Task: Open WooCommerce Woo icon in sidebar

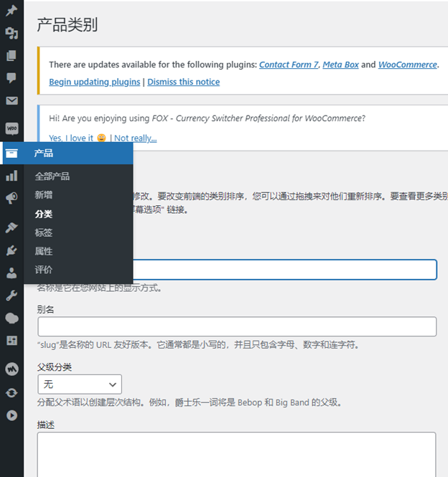Action: pos(11,128)
